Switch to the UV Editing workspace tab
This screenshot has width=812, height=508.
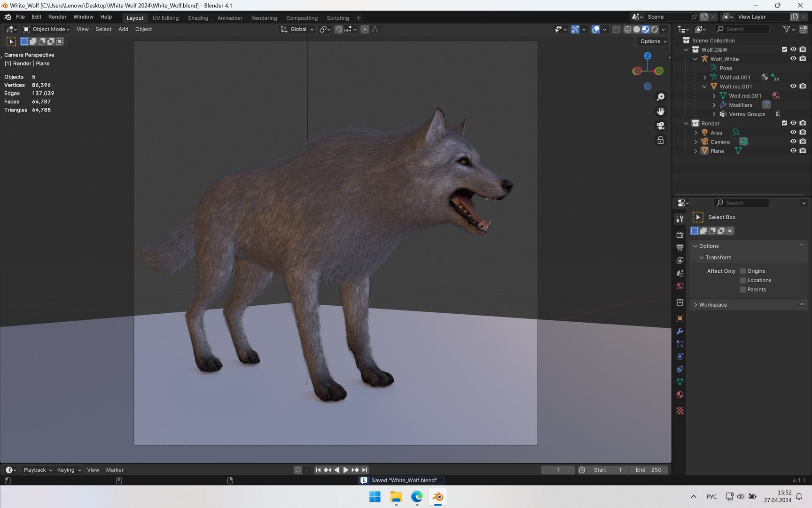click(165, 18)
